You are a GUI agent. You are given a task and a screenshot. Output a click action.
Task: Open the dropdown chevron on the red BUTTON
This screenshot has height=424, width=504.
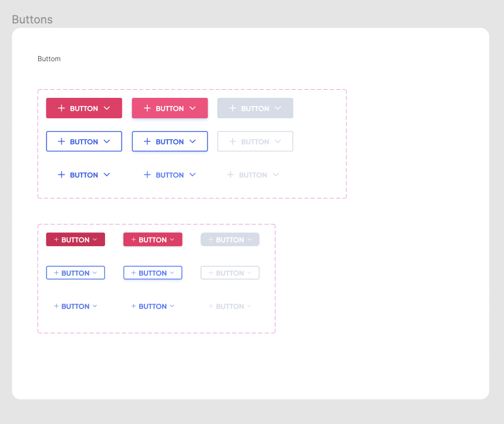point(107,108)
